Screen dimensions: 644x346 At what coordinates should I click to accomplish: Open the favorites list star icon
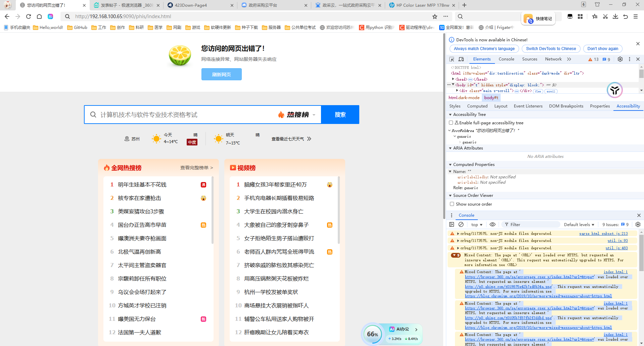coord(595,16)
